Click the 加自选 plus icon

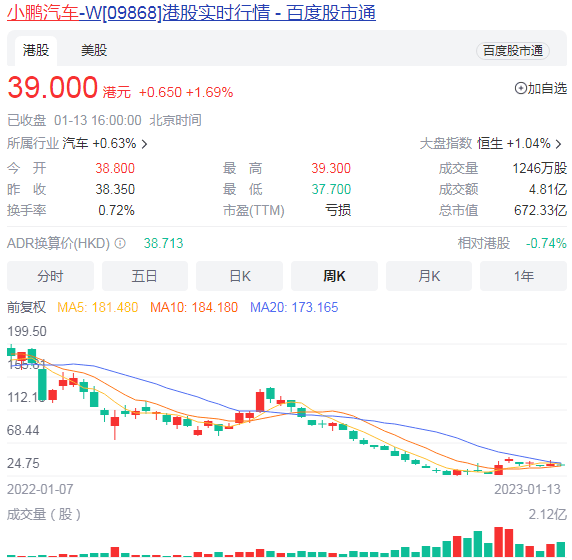pyautogui.click(x=521, y=88)
